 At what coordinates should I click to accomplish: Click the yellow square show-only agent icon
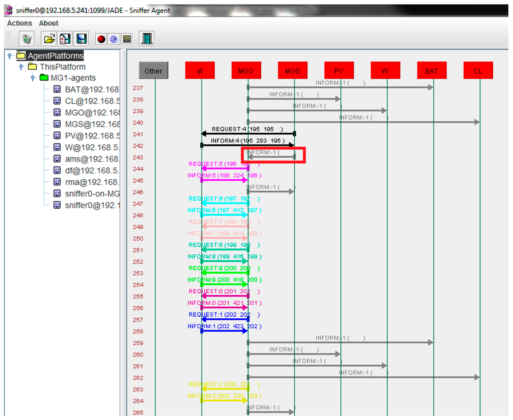(127, 39)
